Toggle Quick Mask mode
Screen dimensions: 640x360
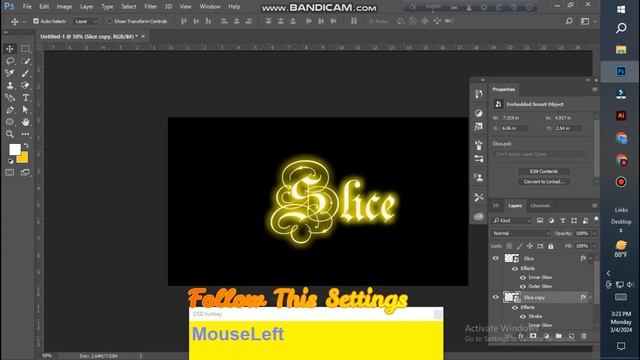point(10,173)
